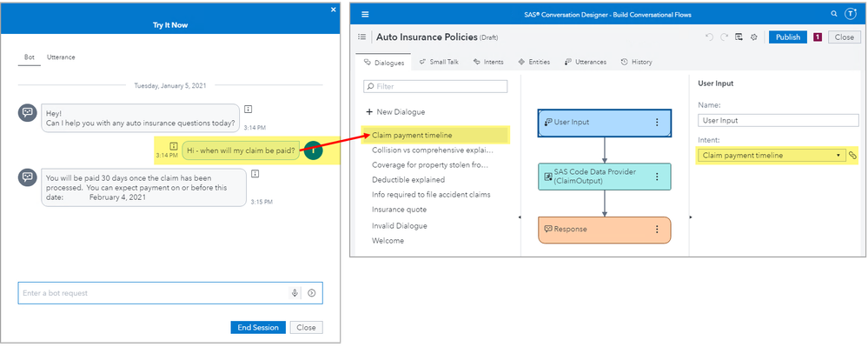868x347 pixels.
Task: Select the Invalid Dialogue entry
Action: 399,226
